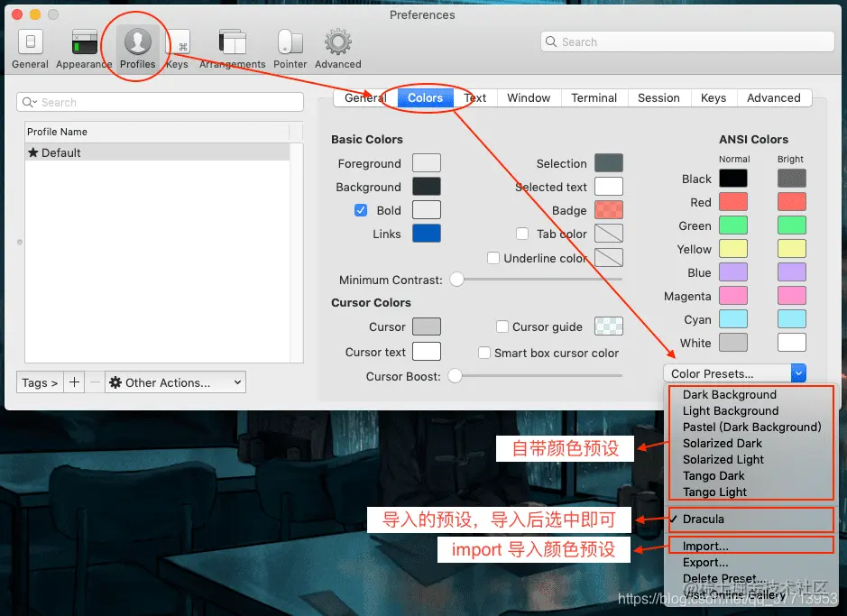
Task: Switch to the Terminal tab
Action: (594, 97)
